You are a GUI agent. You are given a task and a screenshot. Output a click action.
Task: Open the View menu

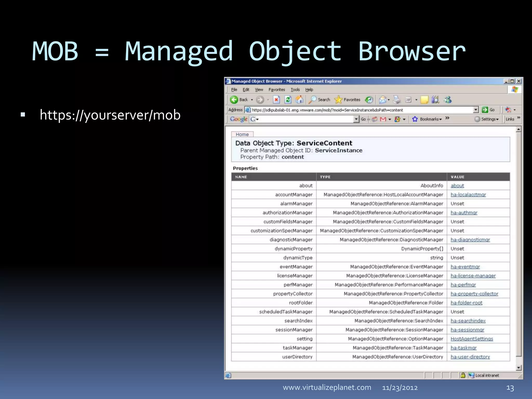(x=259, y=90)
